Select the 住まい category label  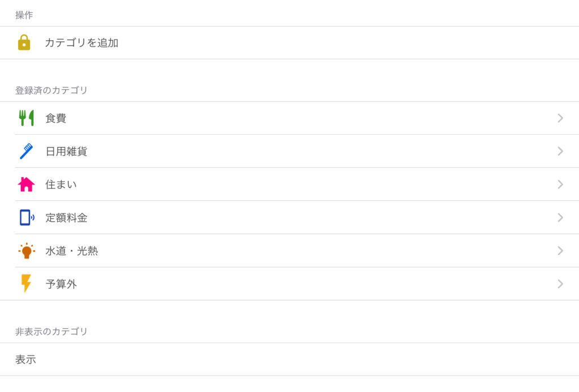[x=61, y=184]
